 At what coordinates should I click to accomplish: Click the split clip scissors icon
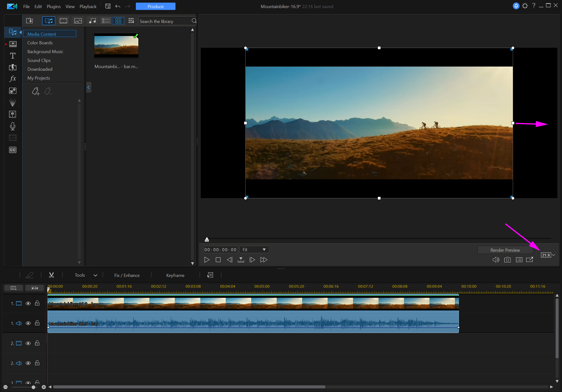click(x=51, y=275)
